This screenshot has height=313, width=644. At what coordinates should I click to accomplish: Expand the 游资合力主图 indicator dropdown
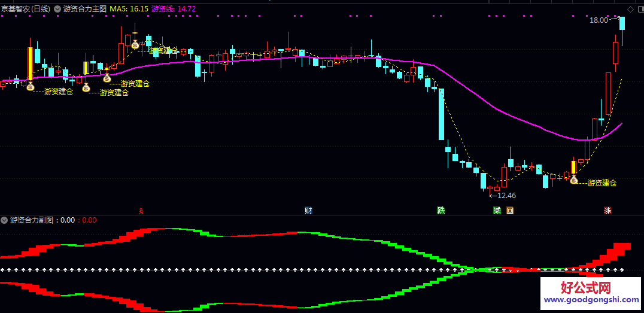57,8
